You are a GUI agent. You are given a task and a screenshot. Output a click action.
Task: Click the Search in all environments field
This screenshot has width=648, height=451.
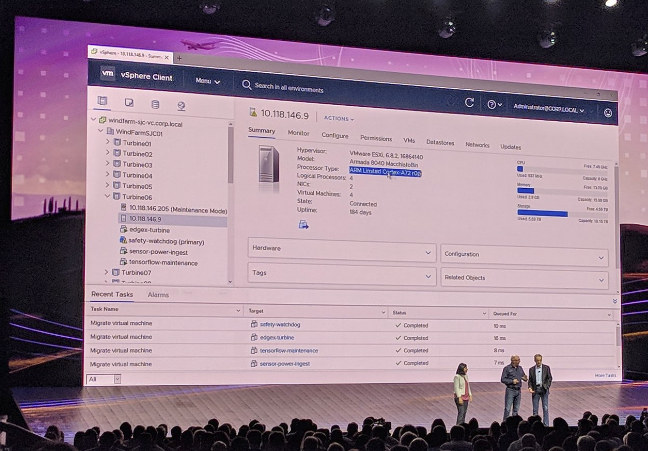[289, 88]
